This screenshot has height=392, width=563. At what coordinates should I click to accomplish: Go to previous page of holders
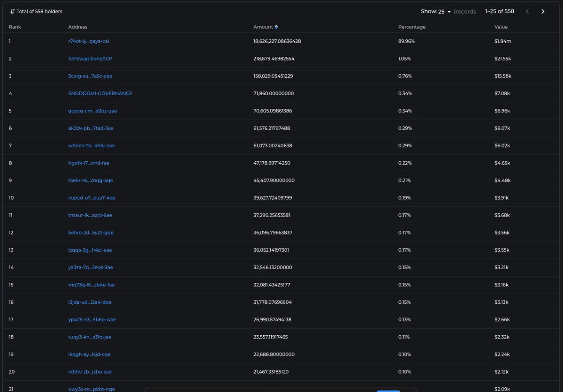(527, 11)
